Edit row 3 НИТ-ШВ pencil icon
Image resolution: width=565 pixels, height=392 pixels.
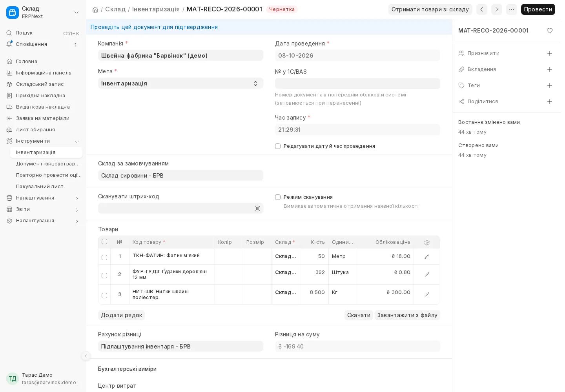[427, 294]
